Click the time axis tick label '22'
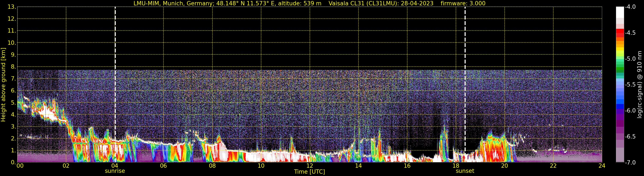 click(x=553, y=166)
